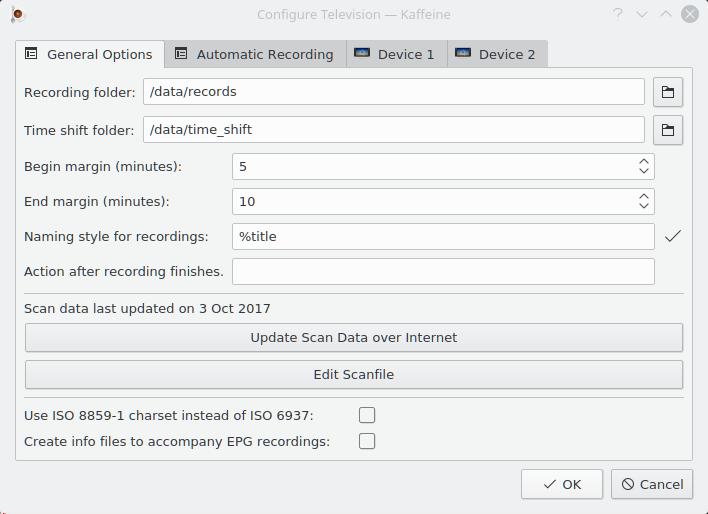Open the General Options tab
Image resolution: width=708 pixels, height=514 pixels.
tap(90, 55)
